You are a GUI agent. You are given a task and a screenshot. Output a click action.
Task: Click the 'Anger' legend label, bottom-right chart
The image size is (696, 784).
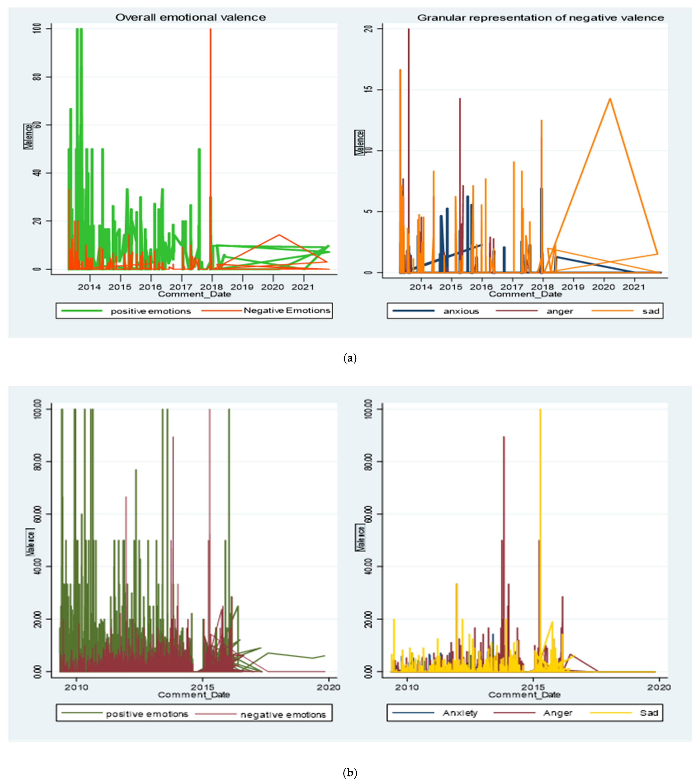[x=558, y=713]
